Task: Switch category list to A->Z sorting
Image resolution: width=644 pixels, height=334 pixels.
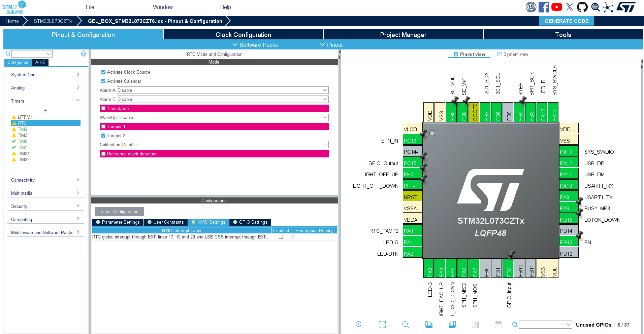Action: click(40, 62)
